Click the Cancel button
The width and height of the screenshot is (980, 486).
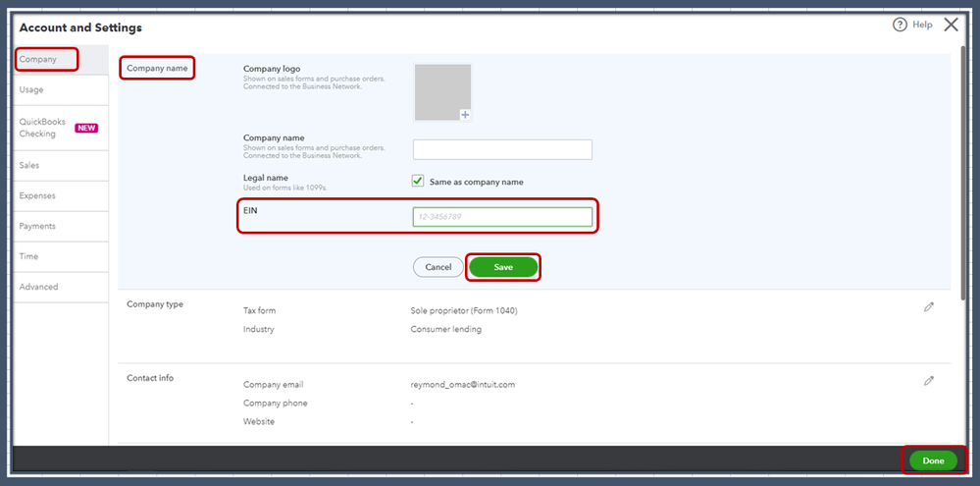pyautogui.click(x=438, y=267)
